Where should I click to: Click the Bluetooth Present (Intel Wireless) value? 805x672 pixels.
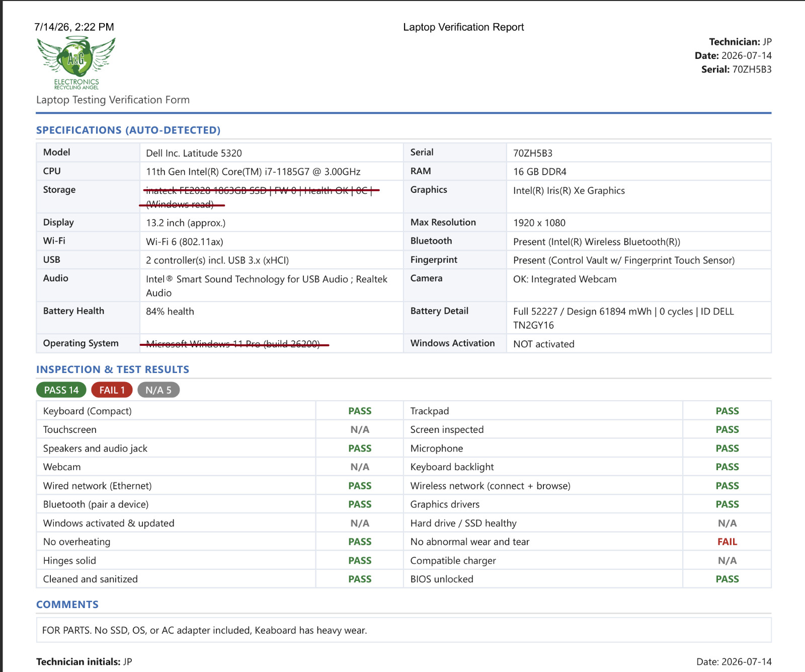point(597,242)
